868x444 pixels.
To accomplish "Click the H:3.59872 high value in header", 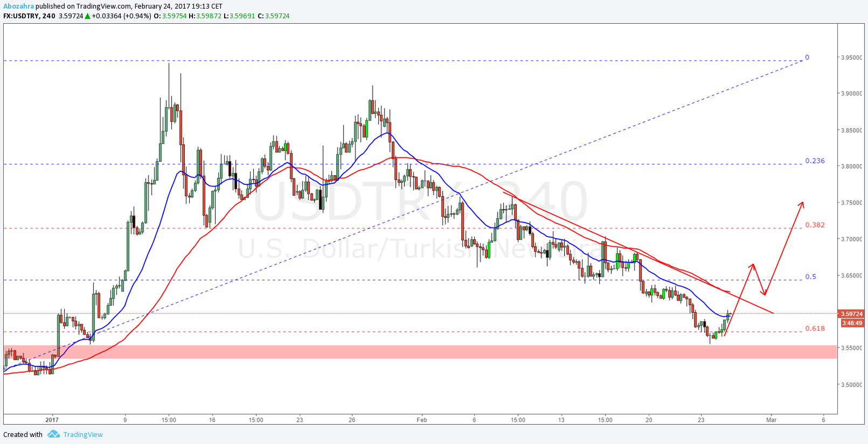I will point(205,16).
